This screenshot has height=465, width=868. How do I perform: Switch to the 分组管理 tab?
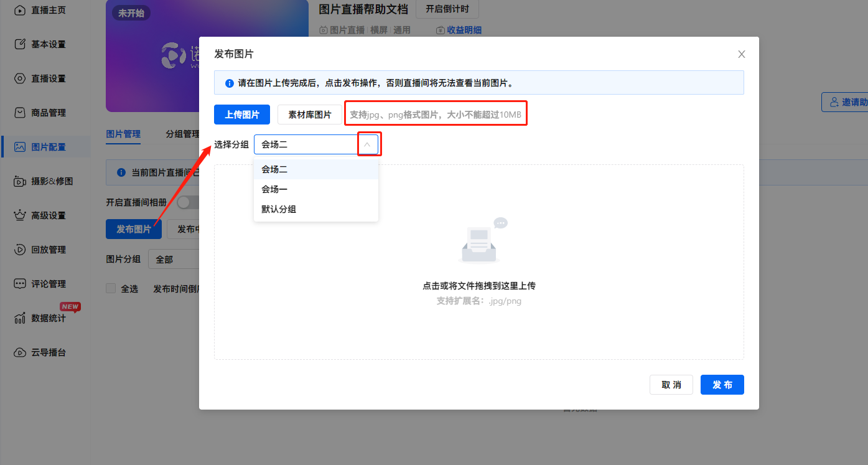182,134
